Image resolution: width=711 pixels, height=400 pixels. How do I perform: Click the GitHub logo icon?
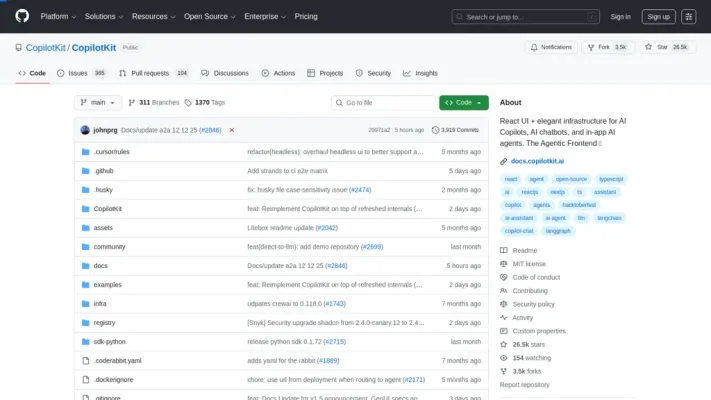tap(22, 16)
